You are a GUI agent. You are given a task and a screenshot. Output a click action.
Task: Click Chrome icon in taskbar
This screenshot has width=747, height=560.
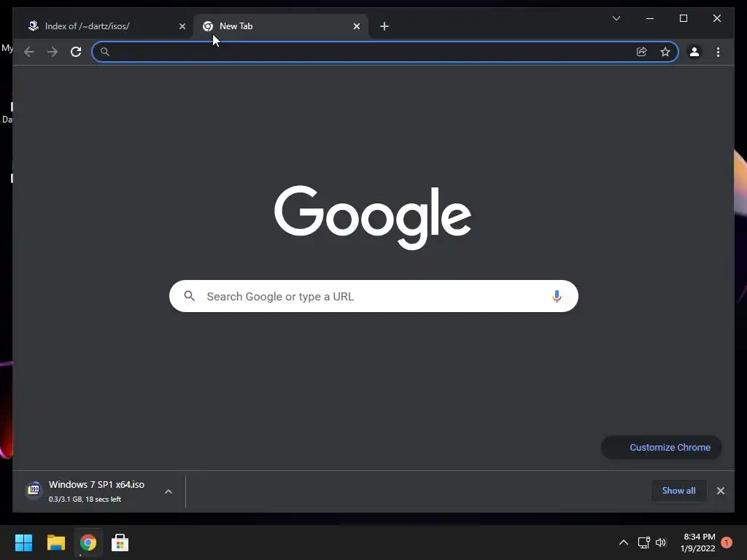88,542
